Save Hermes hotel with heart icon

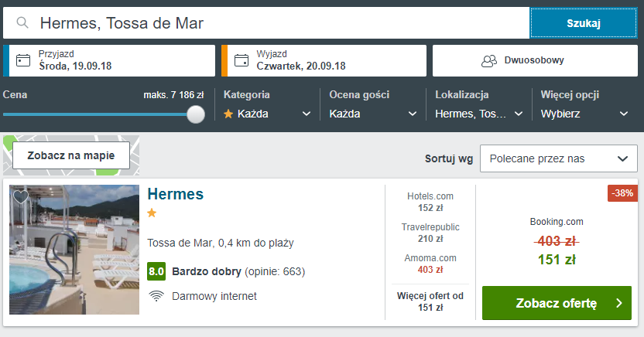click(x=21, y=197)
